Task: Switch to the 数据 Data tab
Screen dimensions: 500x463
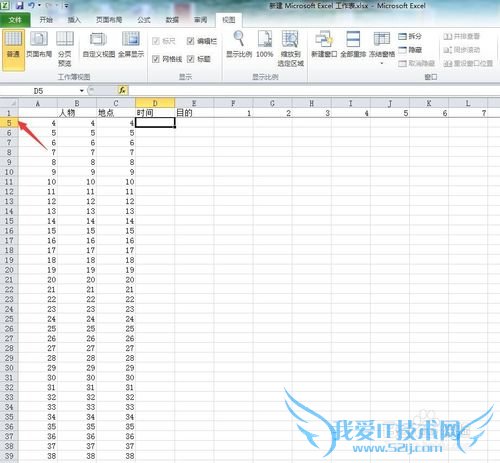Action: [x=172, y=20]
